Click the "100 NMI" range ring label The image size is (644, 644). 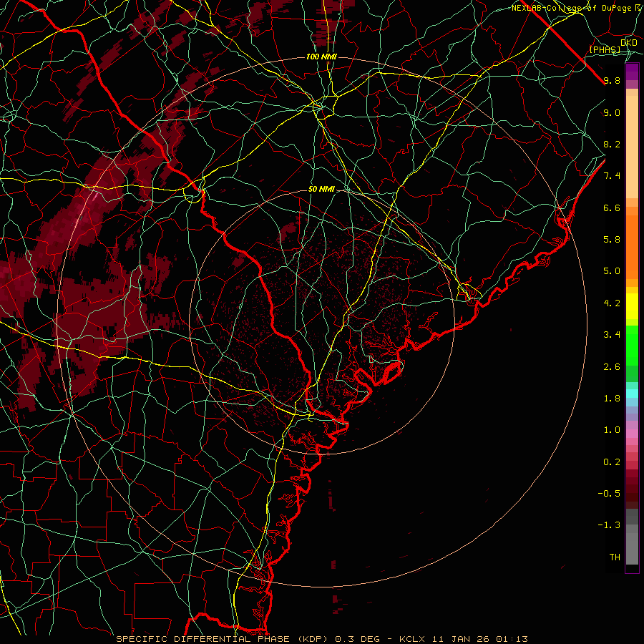(x=321, y=57)
